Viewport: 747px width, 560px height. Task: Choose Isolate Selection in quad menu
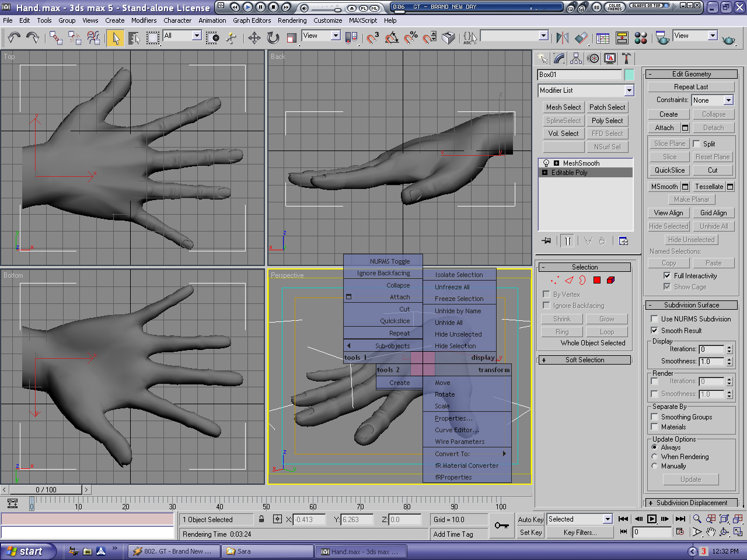pyautogui.click(x=459, y=275)
